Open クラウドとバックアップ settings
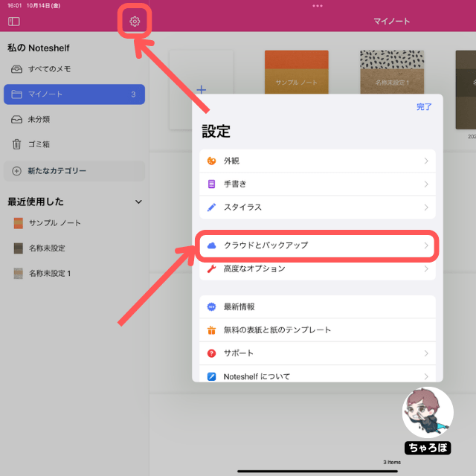Viewport: 476px width, 476px height. pos(318,245)
